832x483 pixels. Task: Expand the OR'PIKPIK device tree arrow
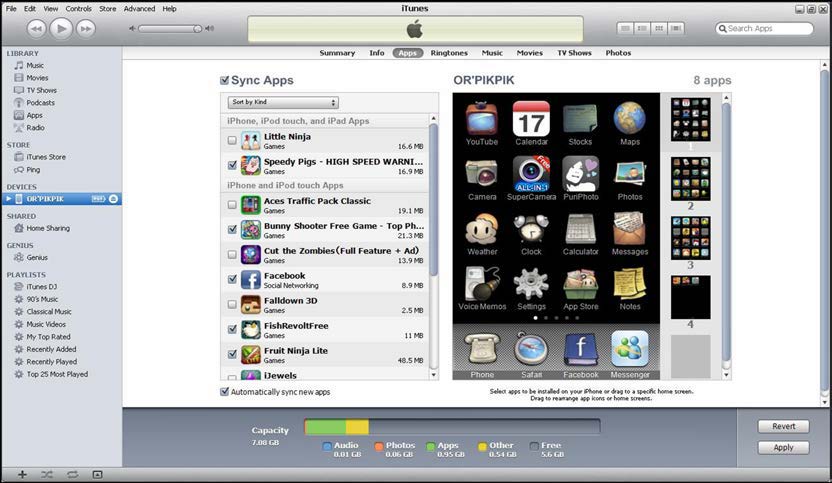8,199
